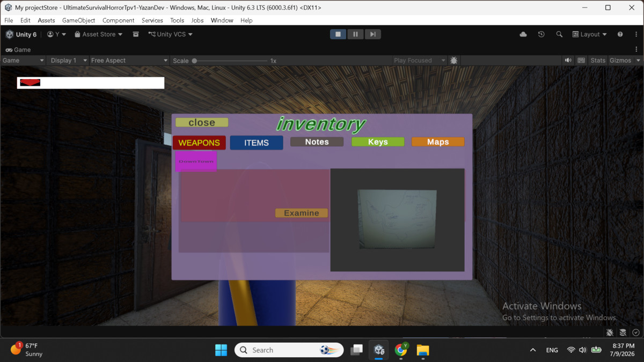Open the Services menu

(x=152, y=20)
